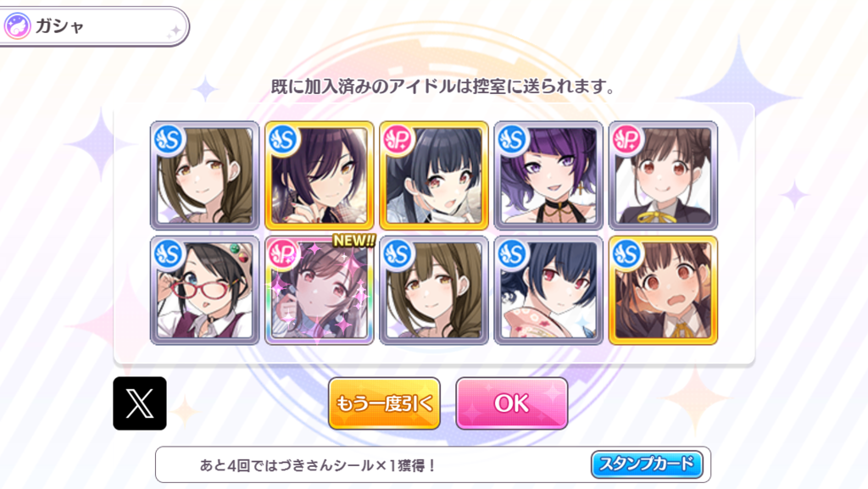Screen dimensions: 868x489
Task: Click the pink P badge on twin-bun idol card
Action: coord(627,139)
